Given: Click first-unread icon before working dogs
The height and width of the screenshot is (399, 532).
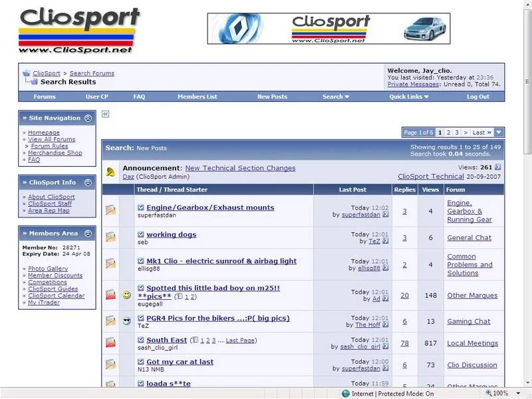Looking at the screenshot, I should (x=141, y=234).
